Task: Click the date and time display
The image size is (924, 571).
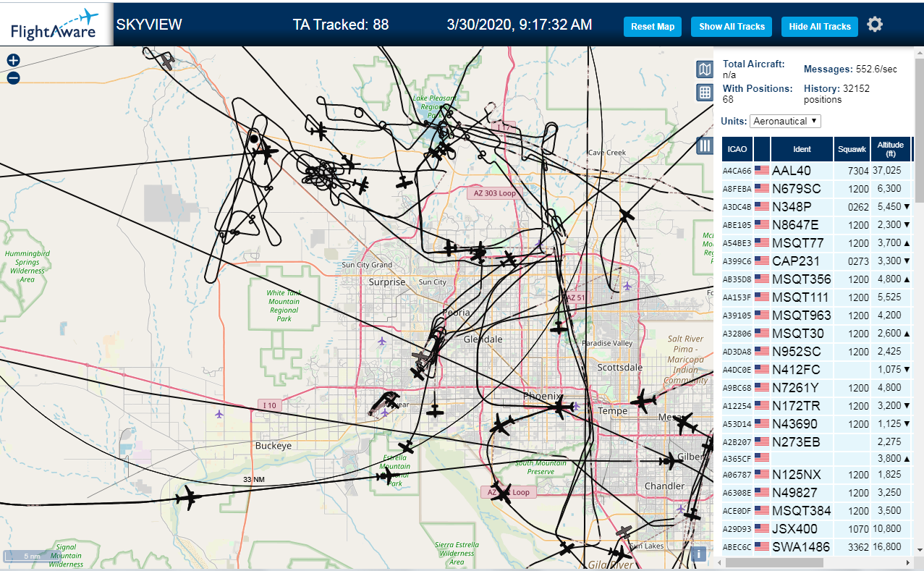Action: click(520, 25)
